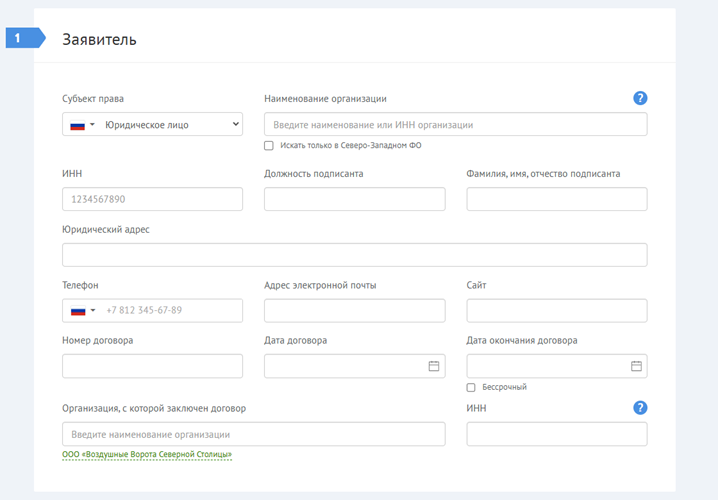The width and height of the screenshot is (718, 500).
Task: Focus the Фамилия, имя, отчество подписанта field
Action: (557, 199)
